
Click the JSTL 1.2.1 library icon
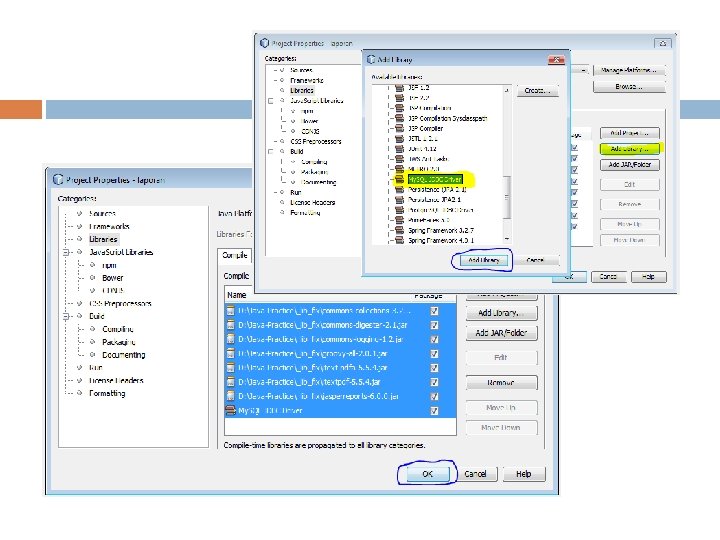click(x=399, y=138)
